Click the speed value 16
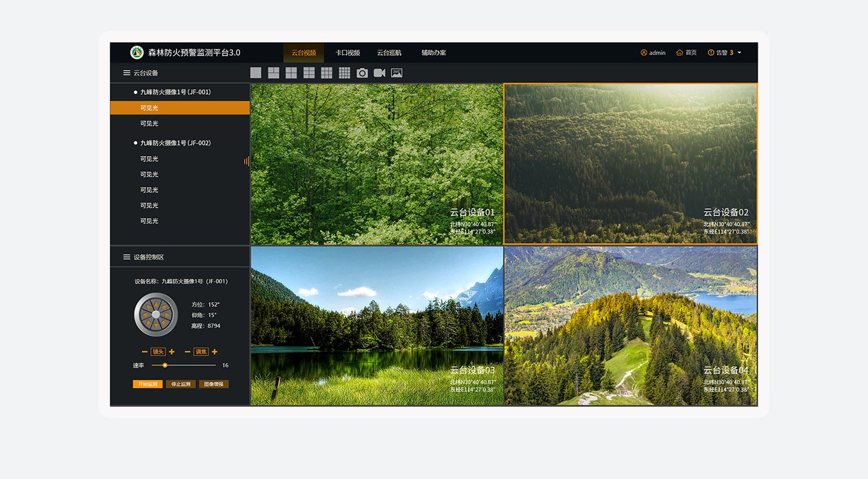Screen dimensions: 868x479 (225, 366)
